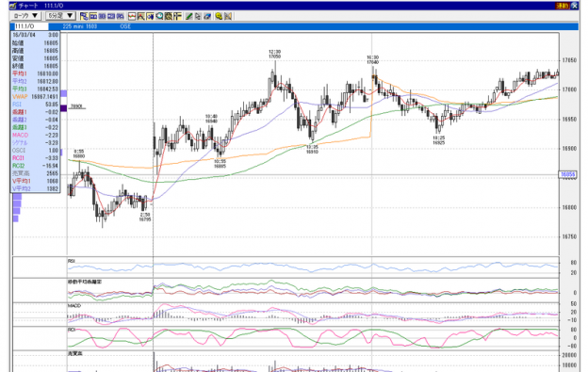
Task: Click the symbol code field 111.1/O
Action: click(x=31, y=26)
